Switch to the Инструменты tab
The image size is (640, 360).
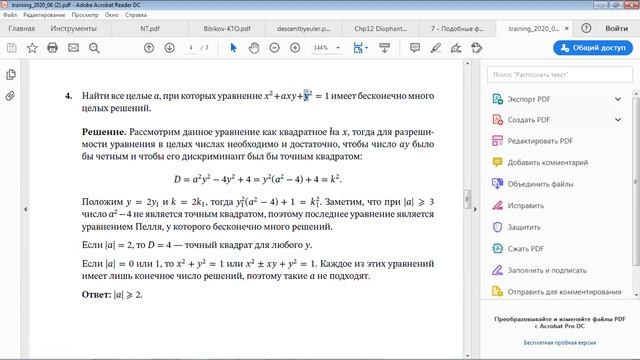point(73,29)
